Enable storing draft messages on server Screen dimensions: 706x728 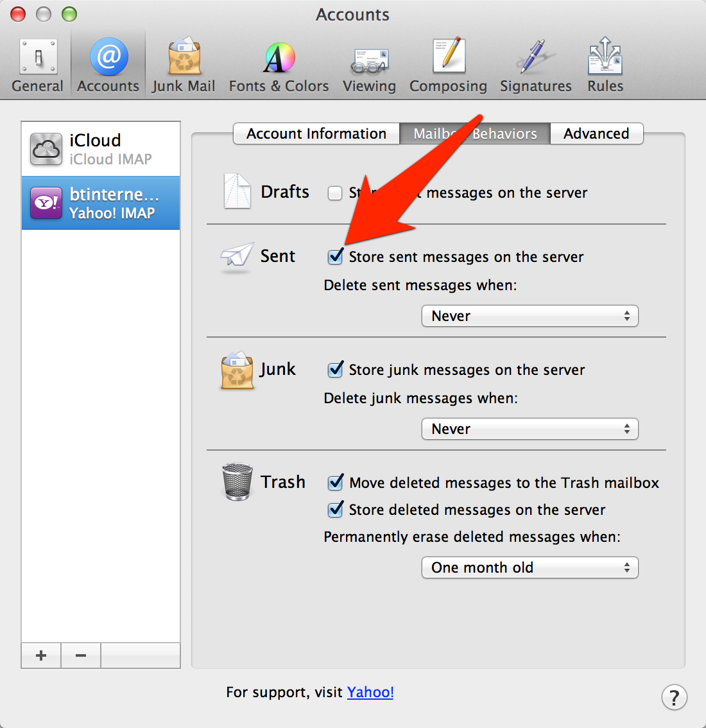334,193
